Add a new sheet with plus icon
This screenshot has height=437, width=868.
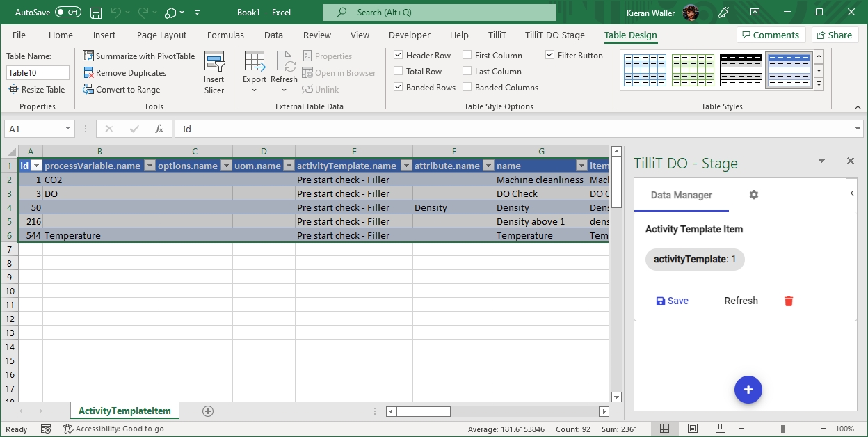(x=207, y=411)
